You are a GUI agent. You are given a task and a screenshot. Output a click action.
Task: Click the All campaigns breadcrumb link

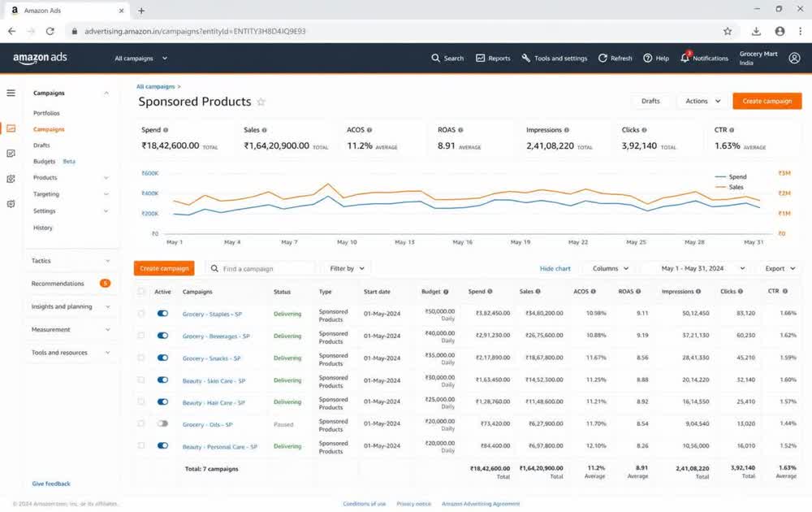(x=155, y=86)
